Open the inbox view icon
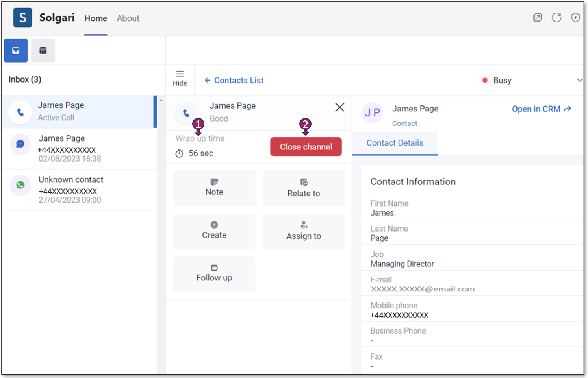 click(16, 50)
